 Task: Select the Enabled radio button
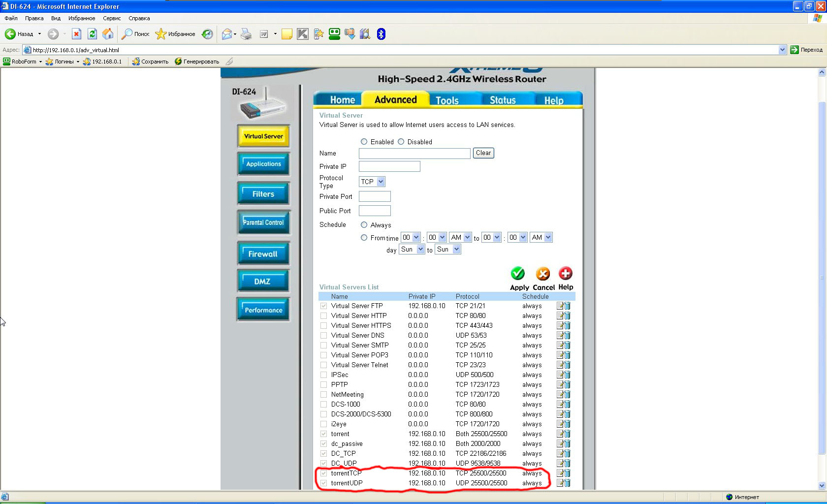364,142
